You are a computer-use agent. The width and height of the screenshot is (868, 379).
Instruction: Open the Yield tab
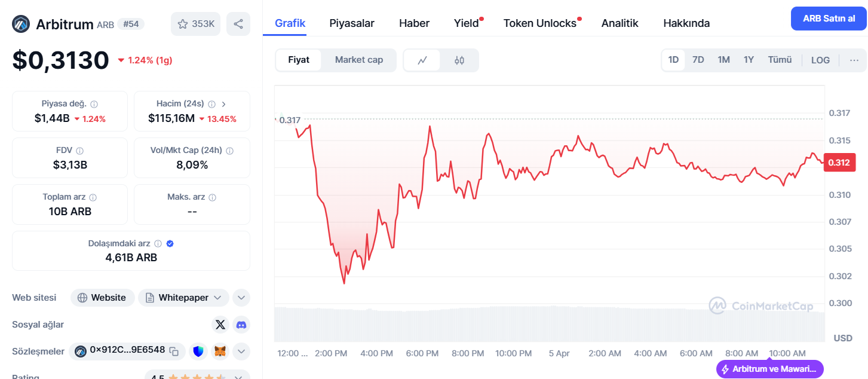coord(467,23)
